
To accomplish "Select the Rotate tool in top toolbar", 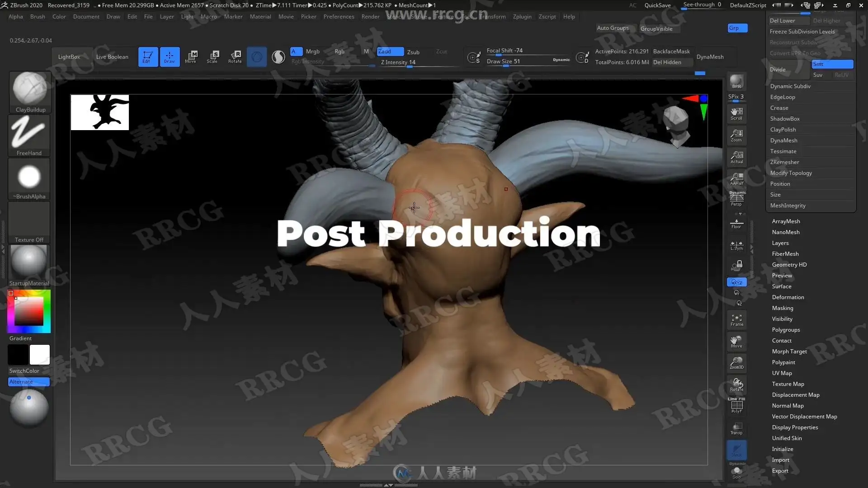I will pos(235,56).
